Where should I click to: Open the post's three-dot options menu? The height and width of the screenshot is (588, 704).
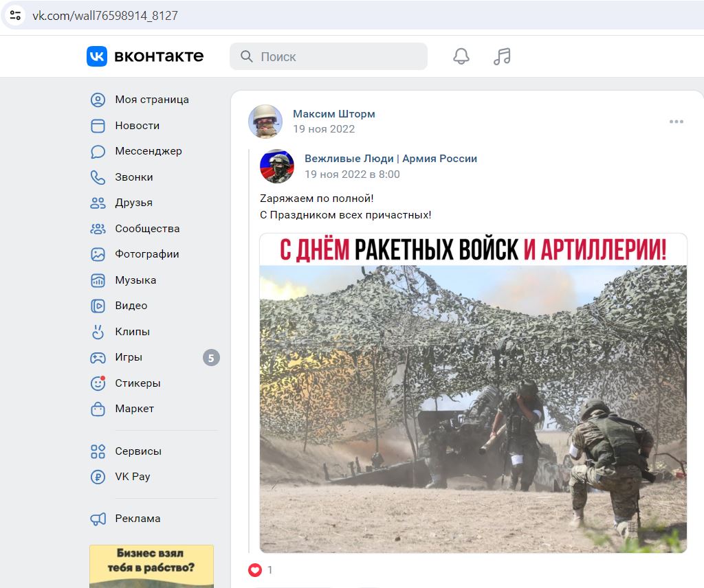tap(676, 122)
